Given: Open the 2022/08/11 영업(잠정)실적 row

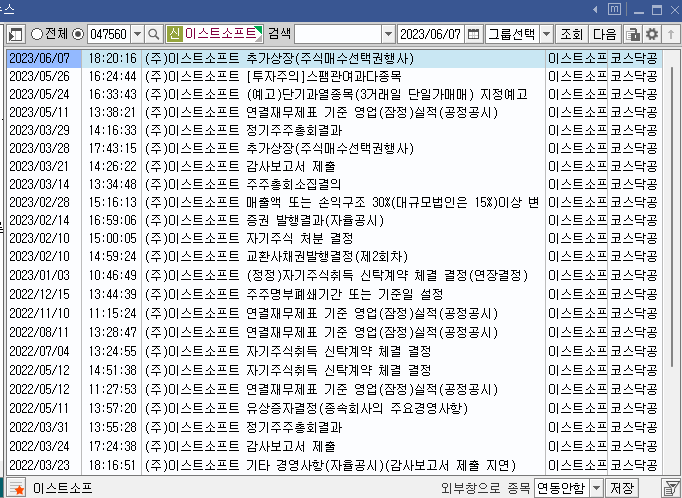Looking at the screenshot, I should pos(334,333).
